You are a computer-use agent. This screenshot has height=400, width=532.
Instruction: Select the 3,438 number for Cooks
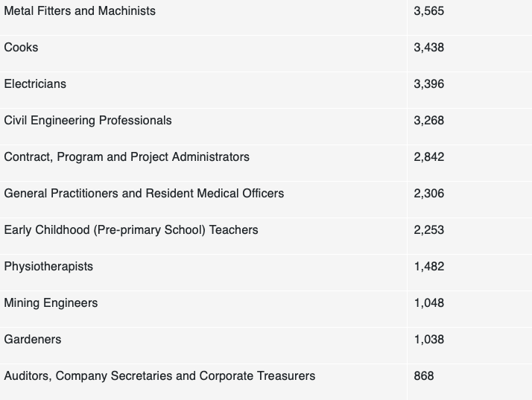(429, 48)
